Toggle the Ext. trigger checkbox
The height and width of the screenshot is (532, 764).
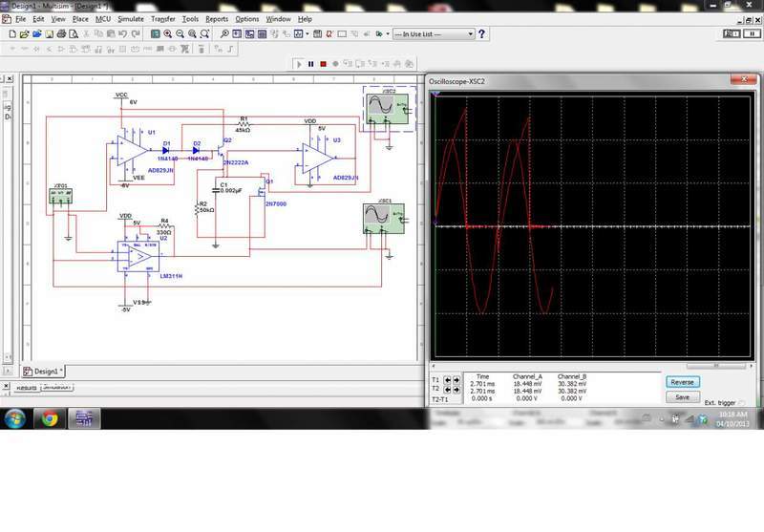click(x=740, y=402)
